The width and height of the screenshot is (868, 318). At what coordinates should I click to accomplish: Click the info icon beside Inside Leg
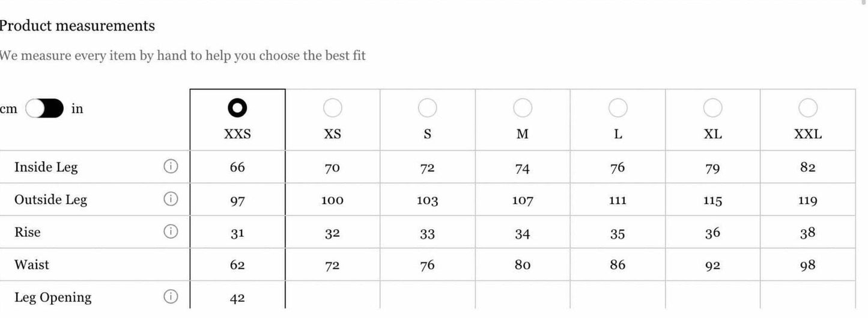(171, 167)
